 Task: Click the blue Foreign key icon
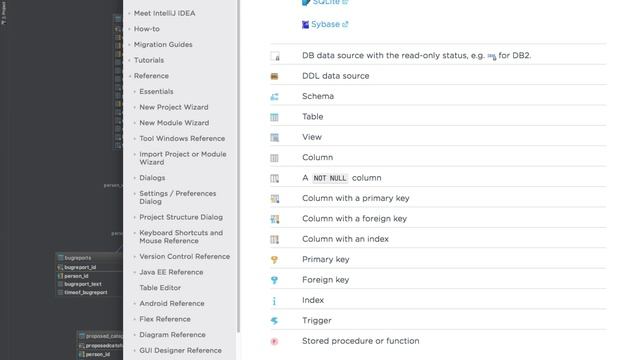[x=274, y=280]
